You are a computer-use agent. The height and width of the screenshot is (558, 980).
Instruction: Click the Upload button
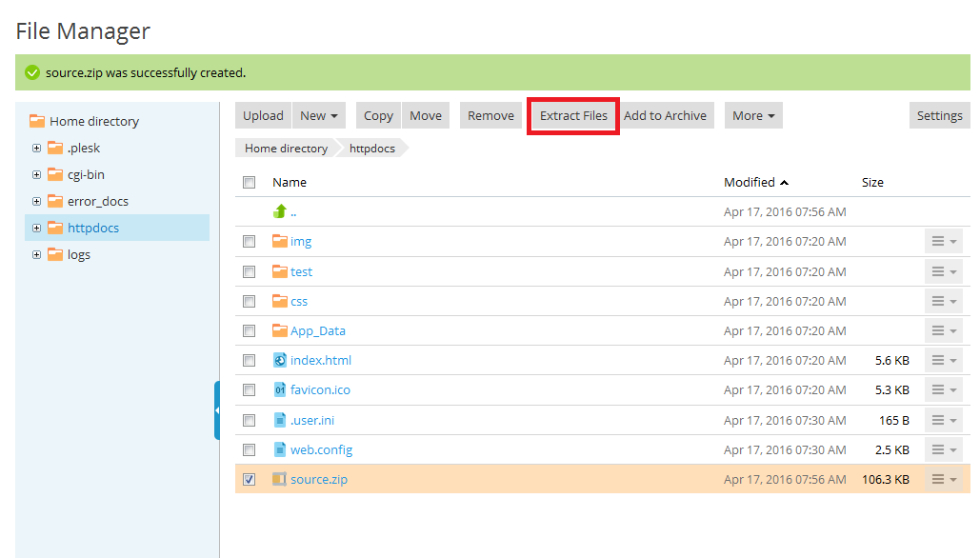click(263, 115)
